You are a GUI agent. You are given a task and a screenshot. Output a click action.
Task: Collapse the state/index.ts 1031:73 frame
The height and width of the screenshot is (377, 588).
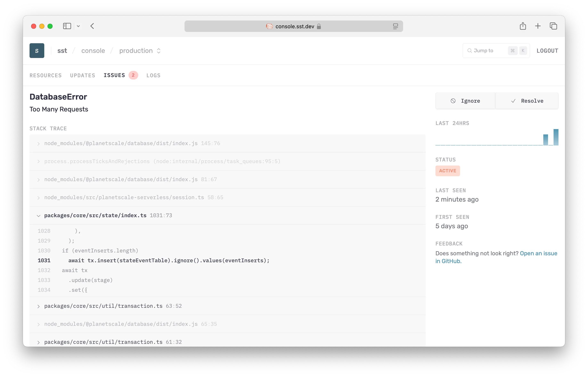click(x=227, y=215)
